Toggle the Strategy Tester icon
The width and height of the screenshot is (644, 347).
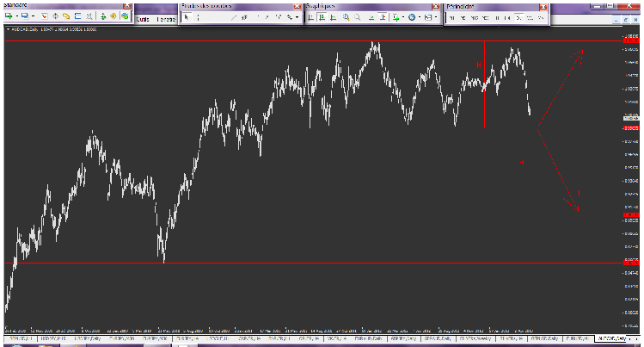tap(89, 16)
